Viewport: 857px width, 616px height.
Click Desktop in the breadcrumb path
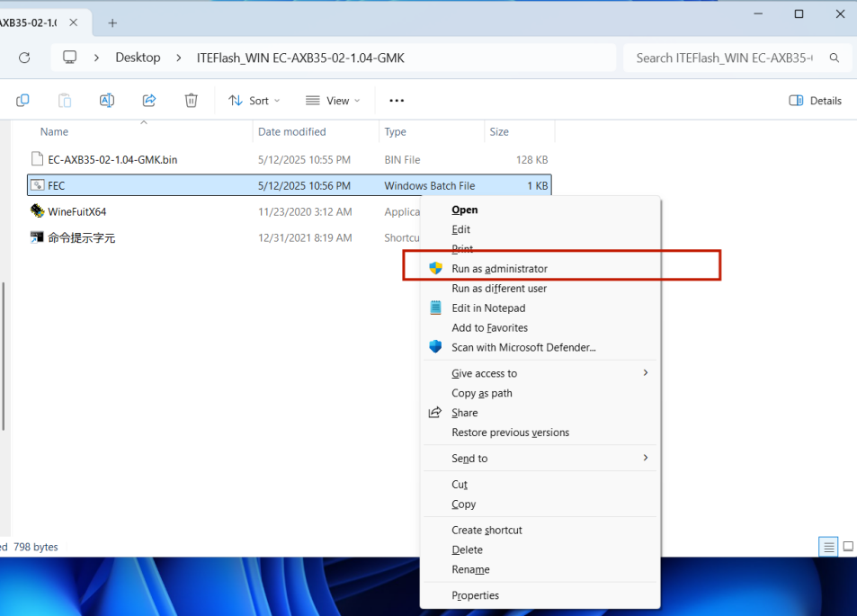point(138,58)
